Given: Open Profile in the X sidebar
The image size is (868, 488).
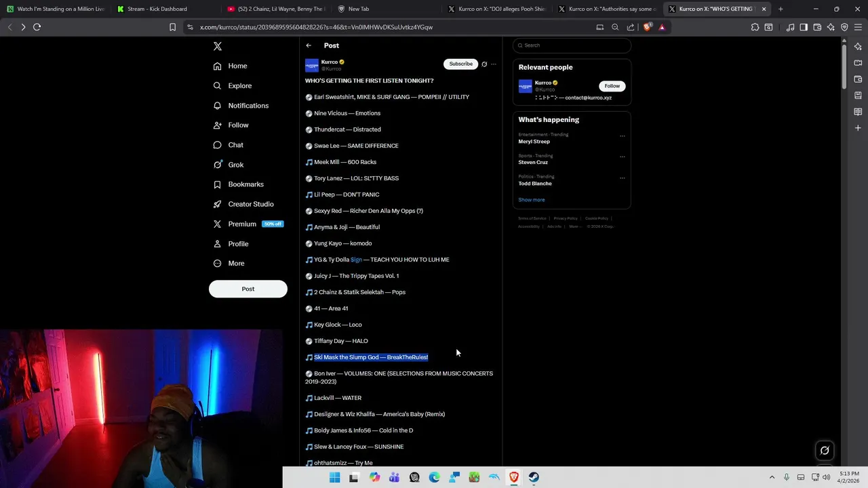Looking at the screenshot, I should [x=231, y=243].
